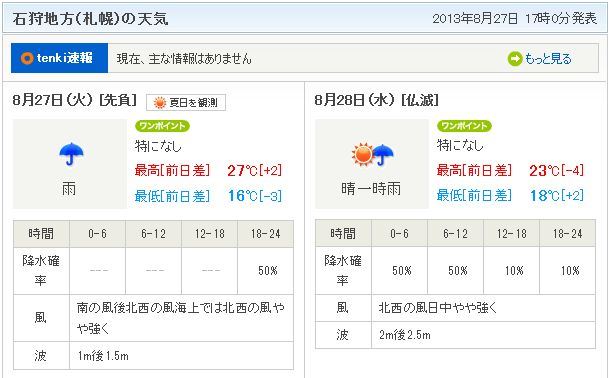Click 最高[前日差] label for 8月27日
This screenshot has width=612, height=378.
tap(172, 171)
